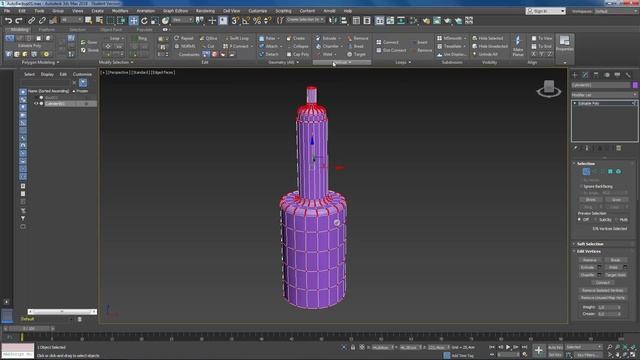Open the Modifiers menu
Image resolution: width=640 pixels, height=360 pixels.
click(x=120, y=11)
